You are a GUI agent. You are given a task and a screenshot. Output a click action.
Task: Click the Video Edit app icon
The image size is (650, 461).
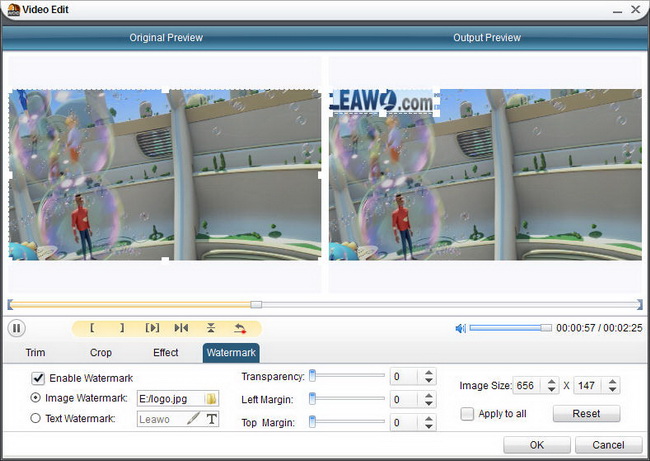tap(14, 10)
